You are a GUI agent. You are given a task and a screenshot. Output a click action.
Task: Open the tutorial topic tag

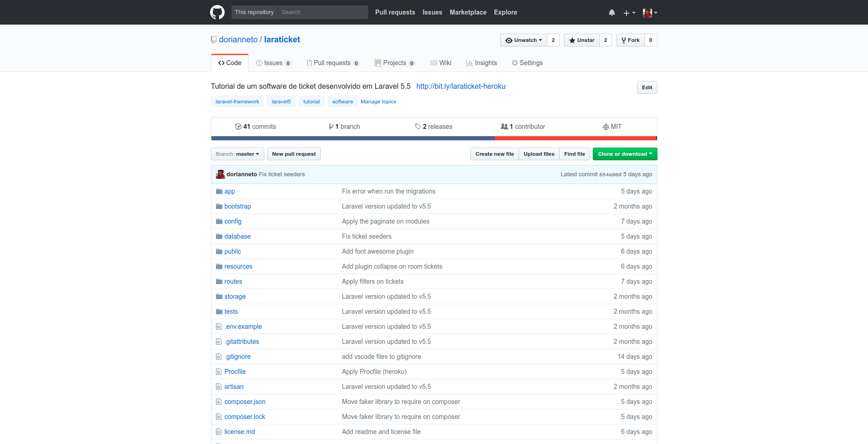point(312,102)
